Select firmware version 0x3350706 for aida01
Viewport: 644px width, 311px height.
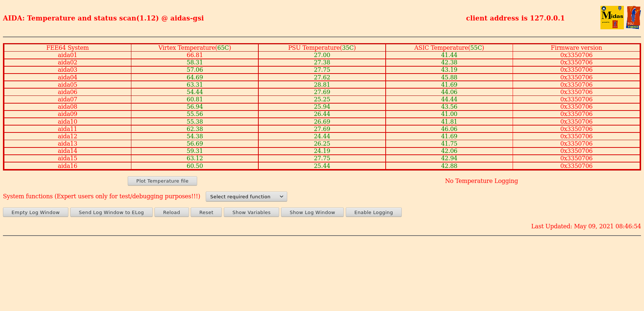pos(576,55)
